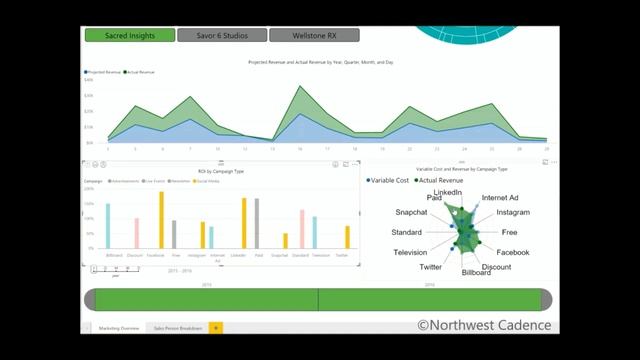Click the Projected Revenue legend entry
The image size is (640, 360).
[x=102, y=72]
